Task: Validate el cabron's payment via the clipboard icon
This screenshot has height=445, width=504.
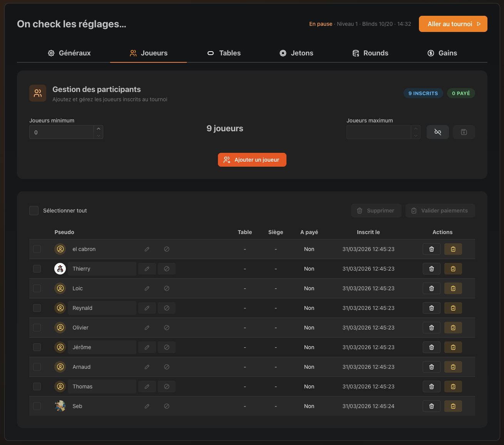Action: tap(453, 249)
